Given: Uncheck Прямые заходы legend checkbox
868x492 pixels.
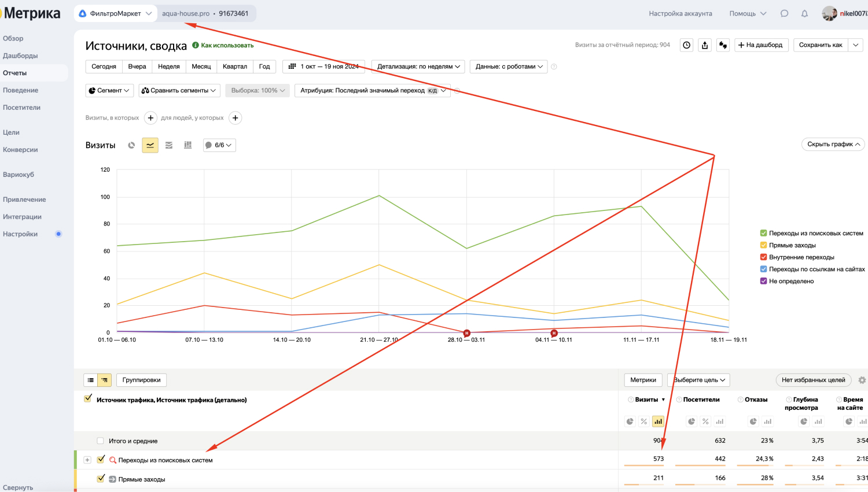Looking at the screenshot, I should pyautogui.click(x=763, y=245).
